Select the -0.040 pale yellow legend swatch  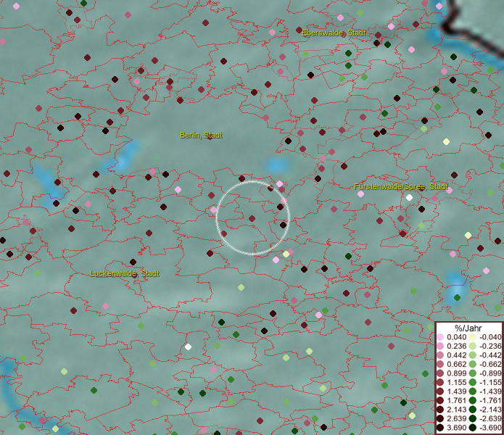click(x=473, y=337)
